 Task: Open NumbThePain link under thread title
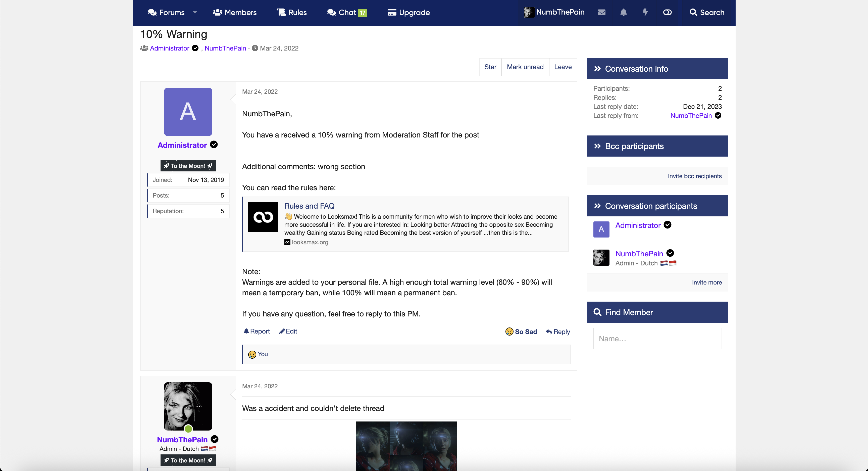[x=225, y=48]
